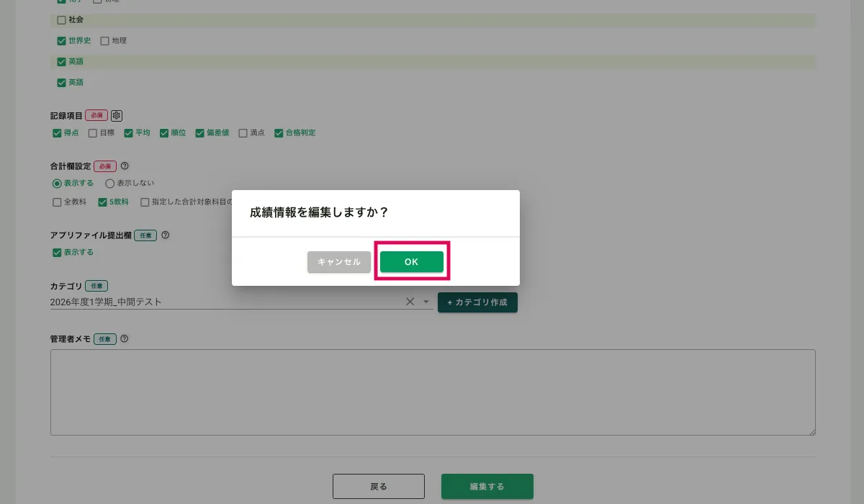This screenshot has height=504, width=864.
Task: Clear the カテゴリ selection with the X icon
Action: (x=410, y=302)
